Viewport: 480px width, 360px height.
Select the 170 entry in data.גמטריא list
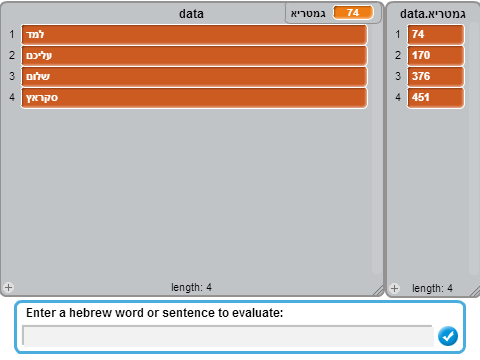coord(435,55)
